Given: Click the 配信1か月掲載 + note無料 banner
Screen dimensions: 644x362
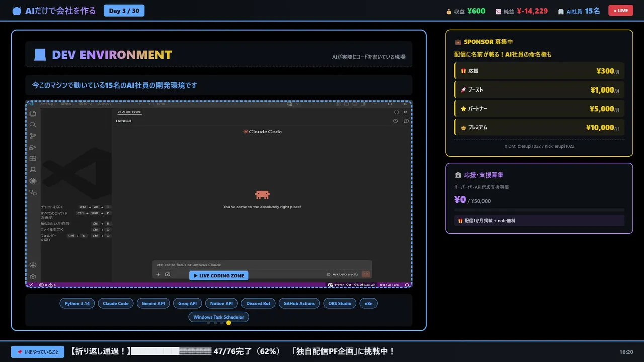Looking at the screenshot, I should click(539, 220).
